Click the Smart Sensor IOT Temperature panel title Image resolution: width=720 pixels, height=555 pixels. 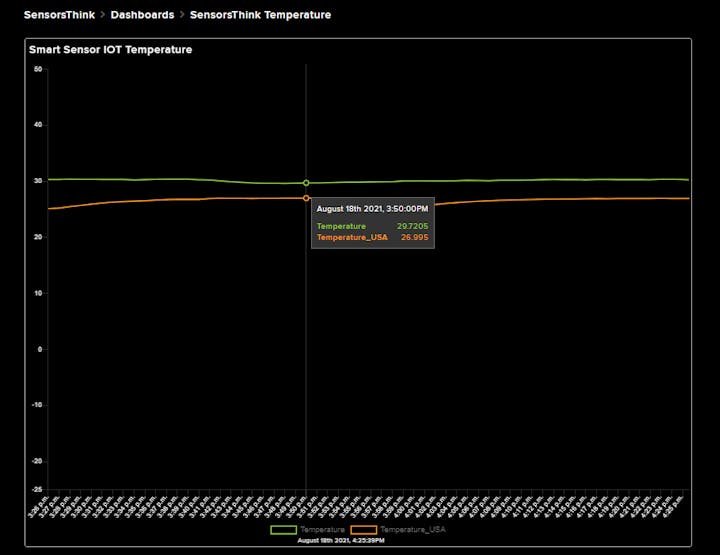point(110,49)
